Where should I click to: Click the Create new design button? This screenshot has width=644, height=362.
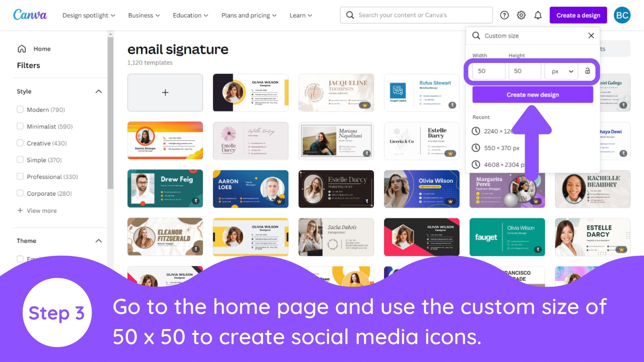tap(532, 95)
